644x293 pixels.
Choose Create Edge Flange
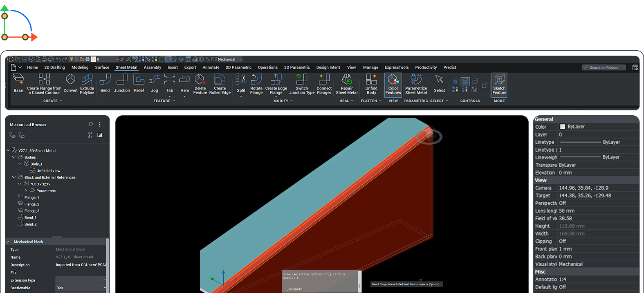coord(276,84)
